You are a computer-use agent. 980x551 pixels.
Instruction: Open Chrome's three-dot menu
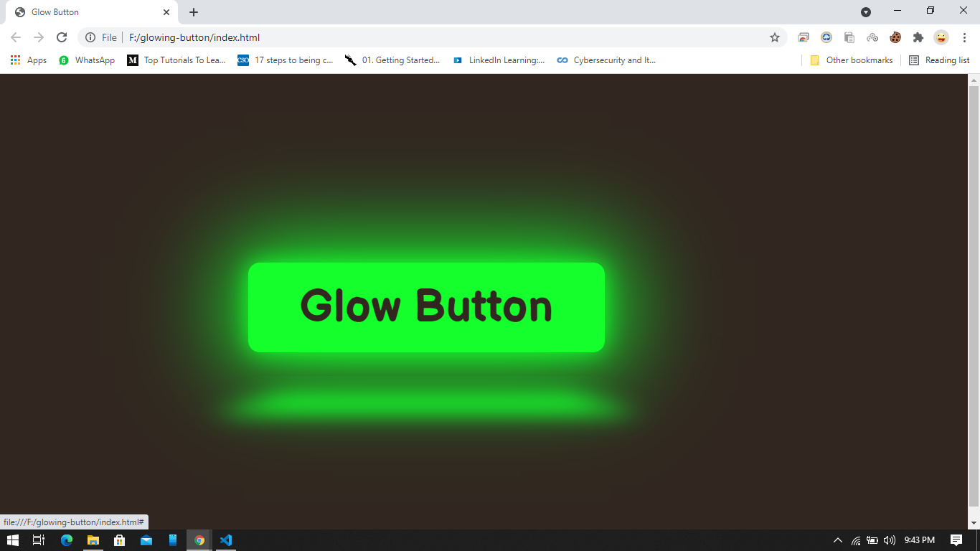964,37
